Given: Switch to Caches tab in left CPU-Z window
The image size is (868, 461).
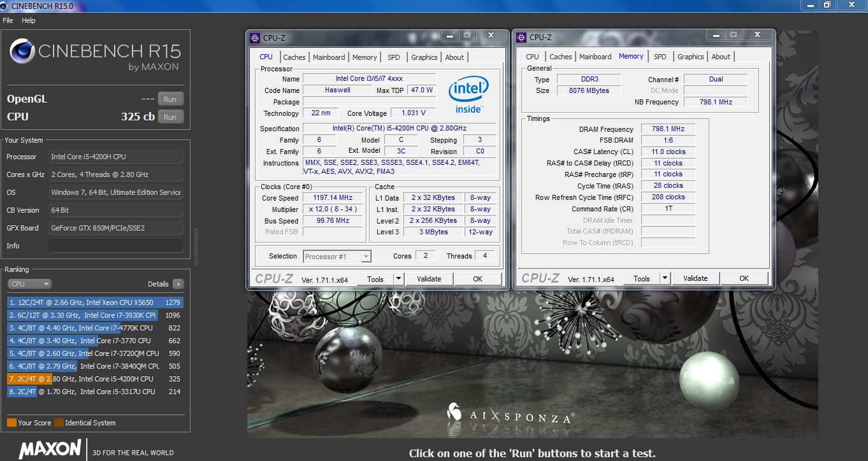Looking at the screenshot, I should point(294,57).
